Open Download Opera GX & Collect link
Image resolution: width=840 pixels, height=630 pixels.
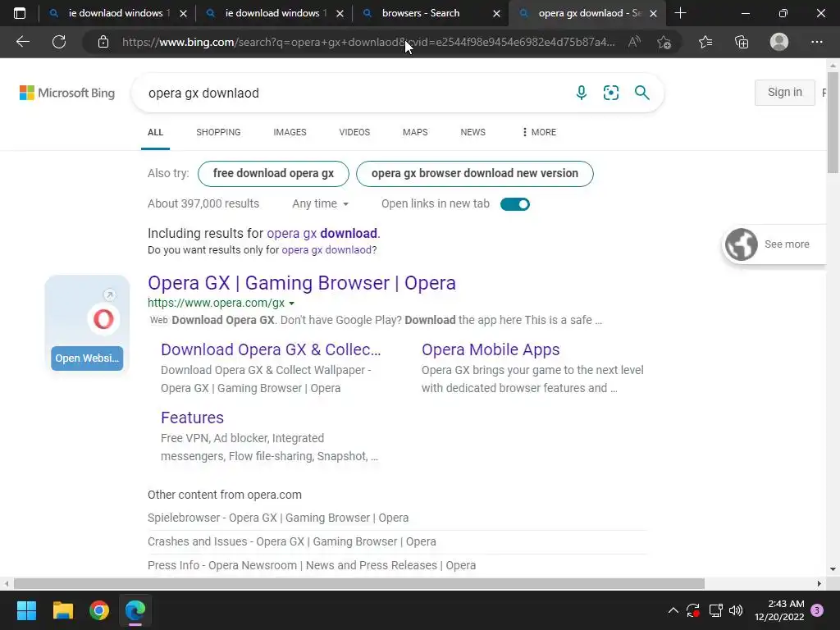(271, 349)
